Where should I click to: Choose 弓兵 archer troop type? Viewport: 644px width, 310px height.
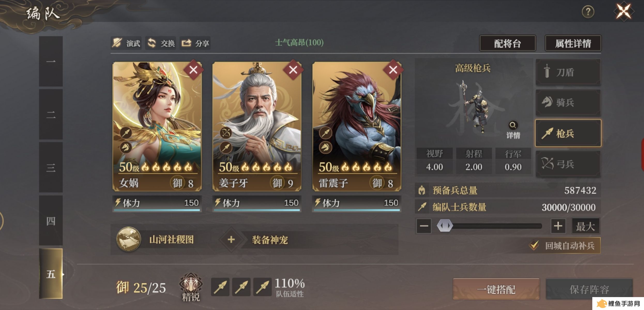pyautogui.click(x=568, y=164)
